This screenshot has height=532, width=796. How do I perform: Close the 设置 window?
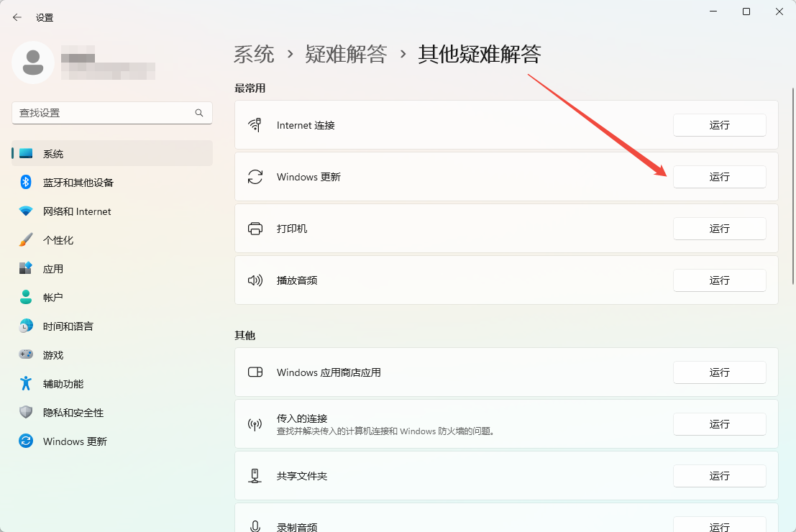click(x=779, y=12)
